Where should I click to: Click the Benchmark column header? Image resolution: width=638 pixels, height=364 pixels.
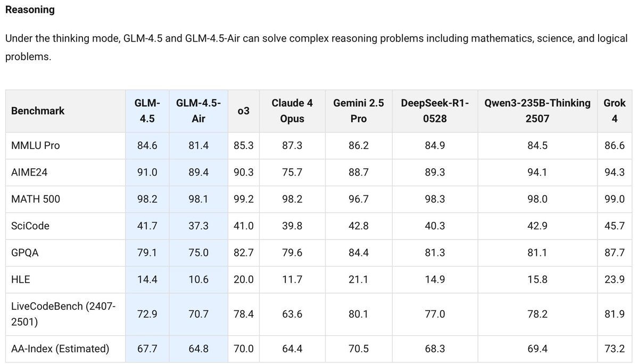(x=38, y=111)
